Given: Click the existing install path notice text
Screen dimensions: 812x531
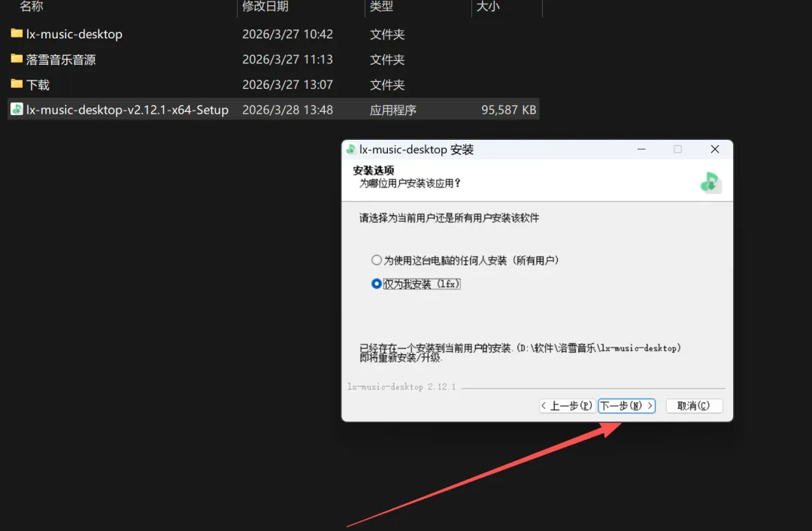Looking at the screenshot, I should [x=520, y=353].
